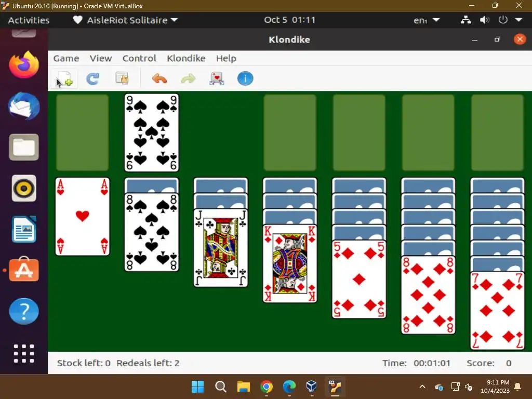Close the Klondike window

(x=520, y=39)
